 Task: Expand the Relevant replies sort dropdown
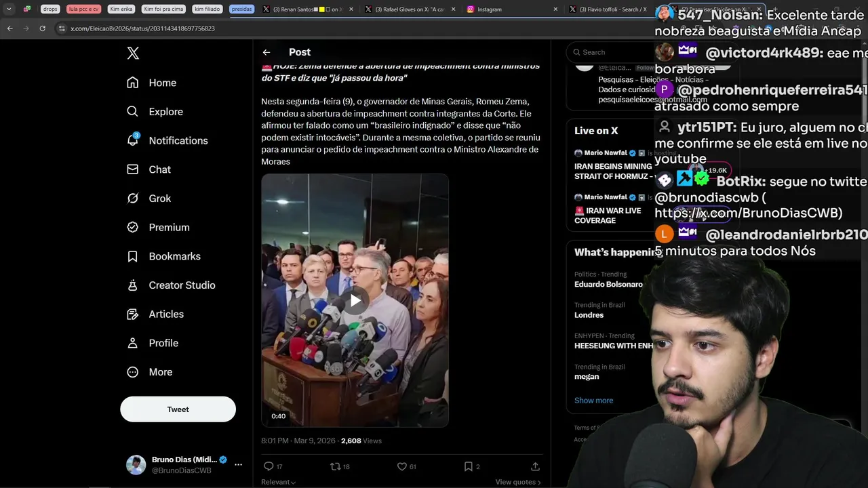pyautogui.click(x=279, y=482)
